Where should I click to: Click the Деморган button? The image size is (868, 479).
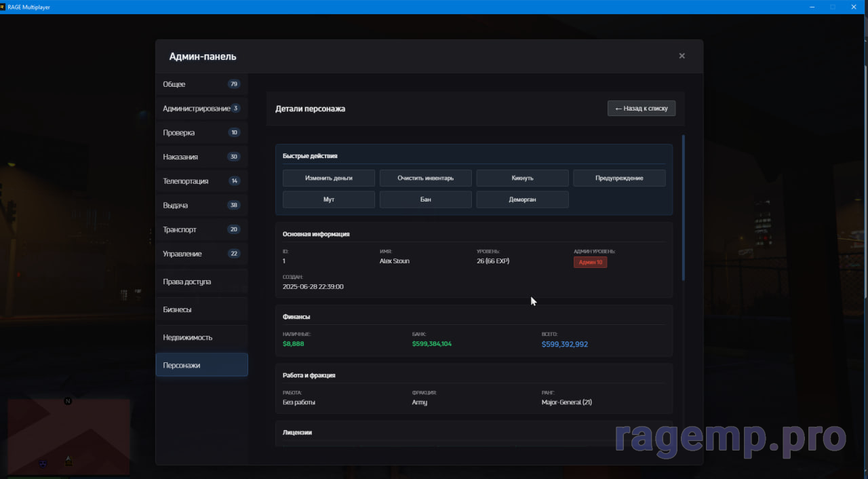522,199
